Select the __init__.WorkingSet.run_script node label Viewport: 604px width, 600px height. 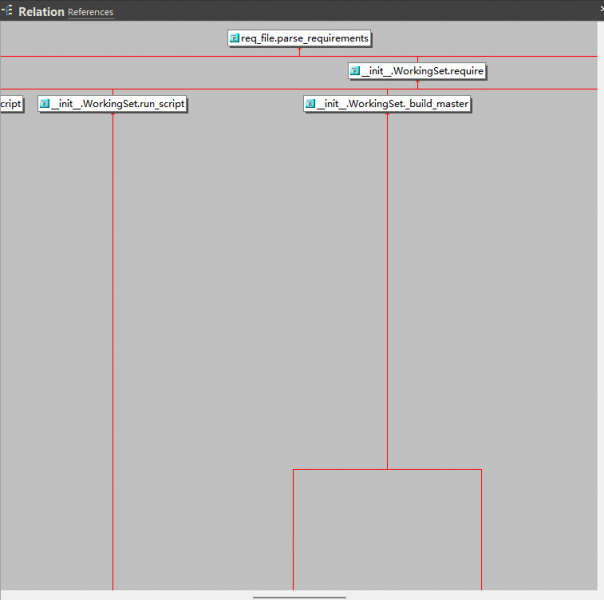pos(118,104)
